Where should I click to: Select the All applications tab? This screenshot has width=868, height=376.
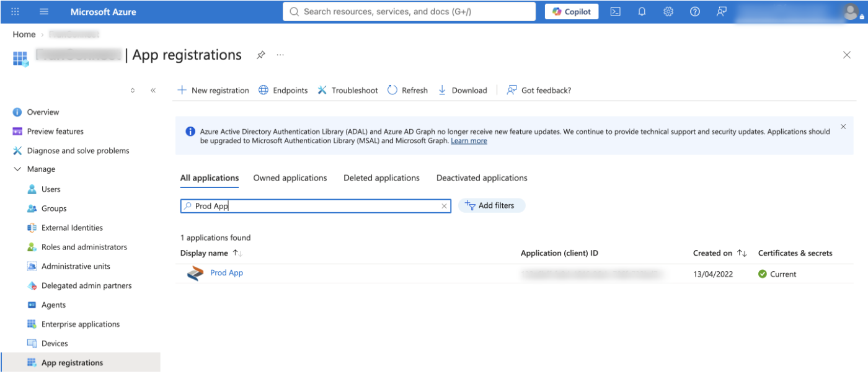[x=210, y=178]
